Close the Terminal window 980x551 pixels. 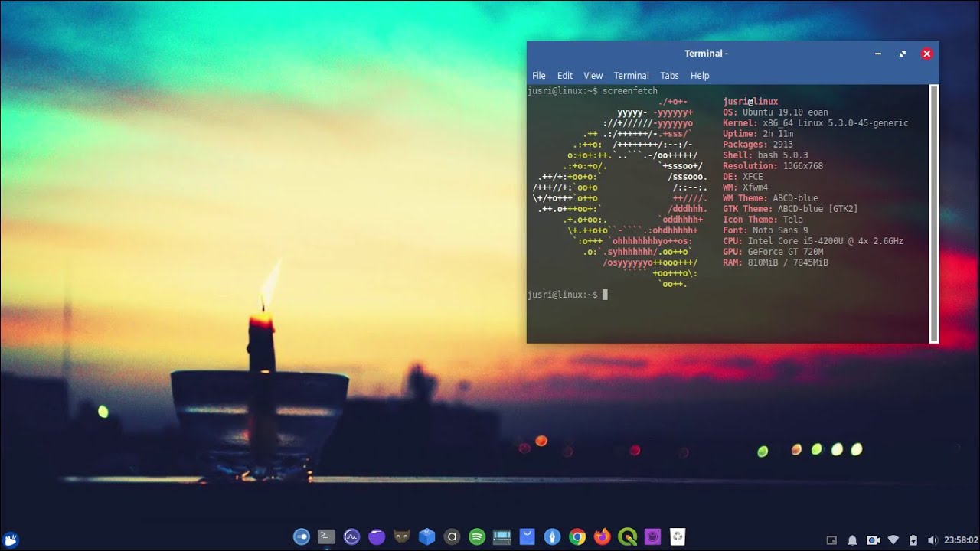(x=926, y=54)
